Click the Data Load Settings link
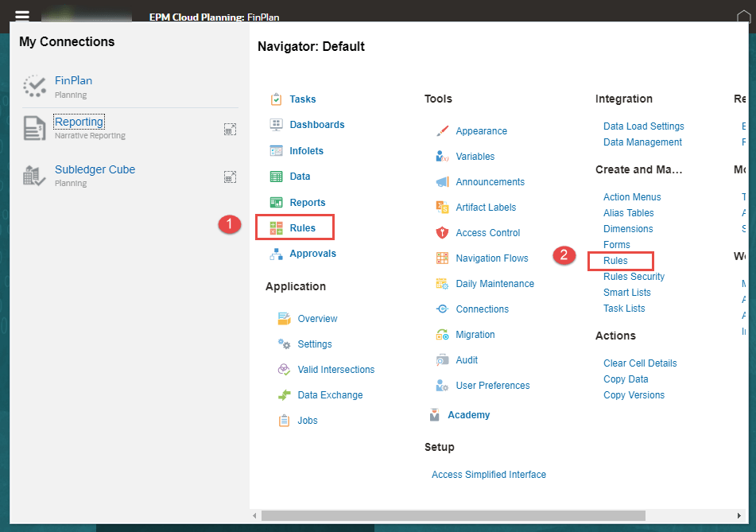The image size is (756, 532). pyautogui.click(x=643, y=126)
